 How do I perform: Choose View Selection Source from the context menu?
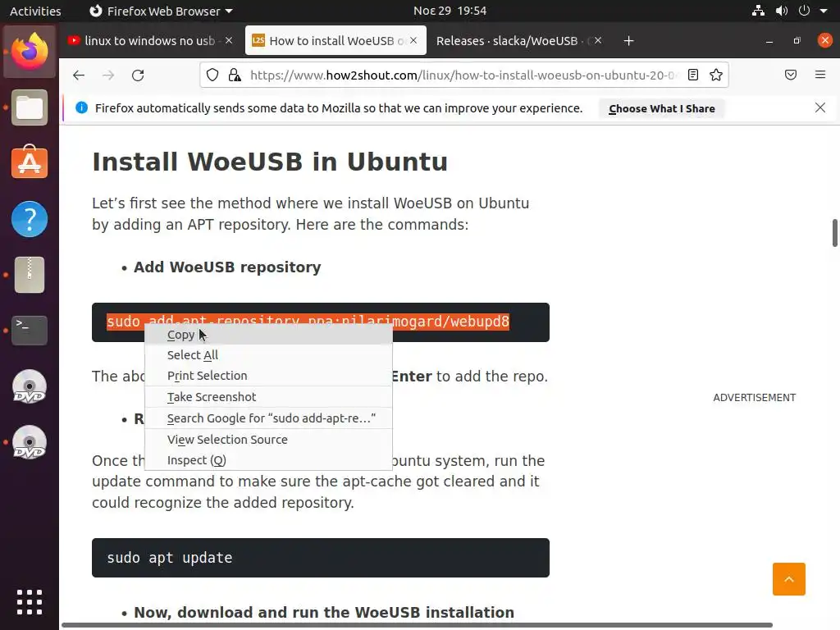point(269,440)
